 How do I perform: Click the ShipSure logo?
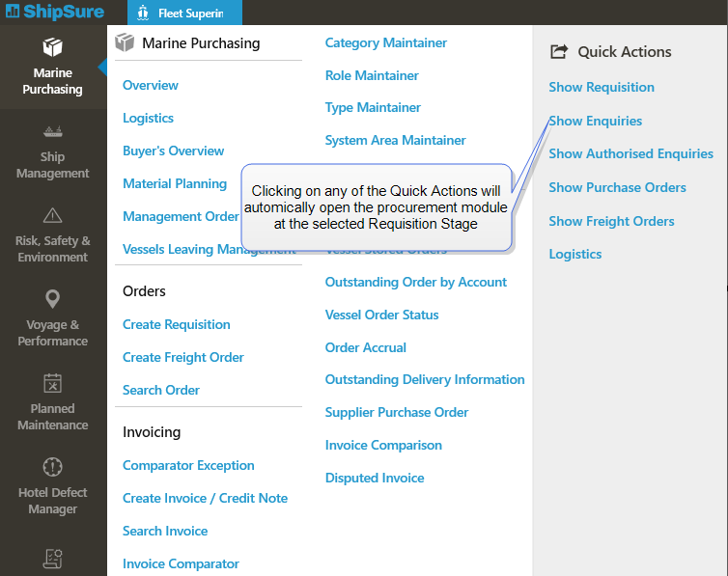coord(54,13)
